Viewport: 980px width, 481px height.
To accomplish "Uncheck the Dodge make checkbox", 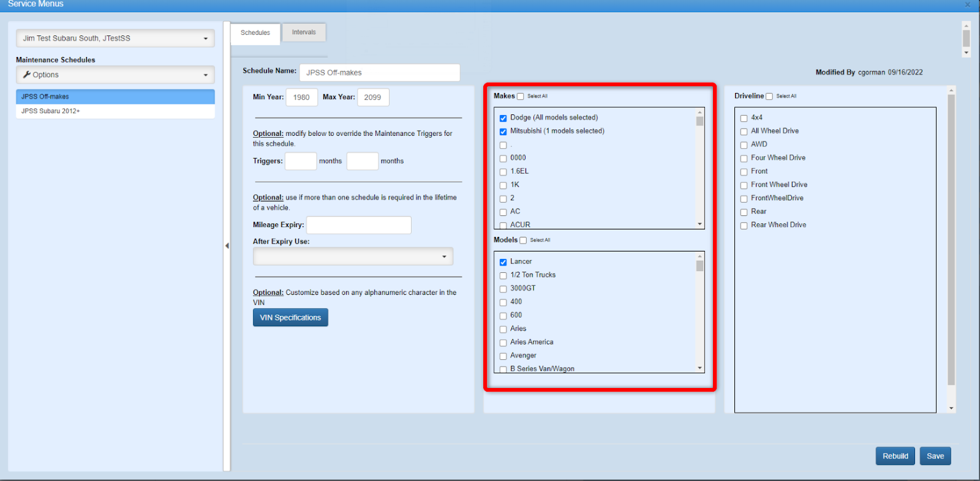I will [503, 118].
